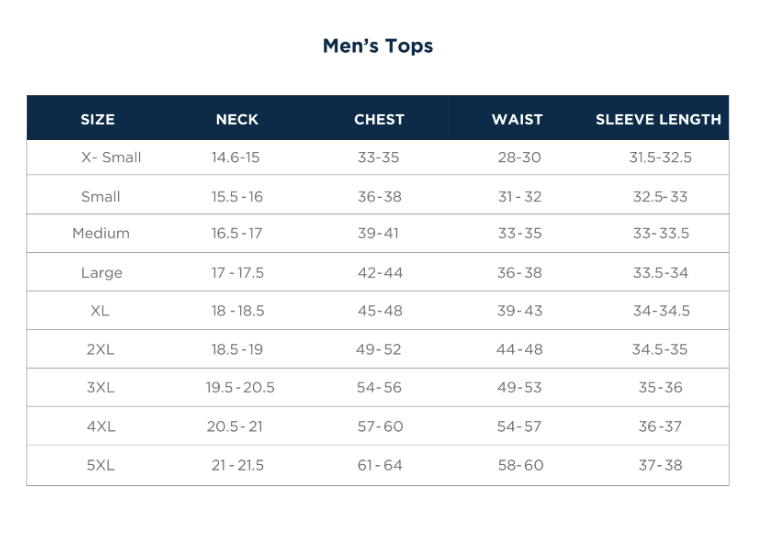Click the NECK column header

click(x=237, y=119)
